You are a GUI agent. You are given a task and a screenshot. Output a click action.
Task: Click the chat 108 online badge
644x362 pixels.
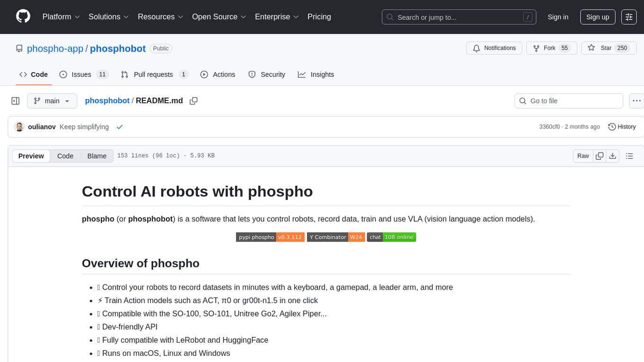[x=391, y=237]
